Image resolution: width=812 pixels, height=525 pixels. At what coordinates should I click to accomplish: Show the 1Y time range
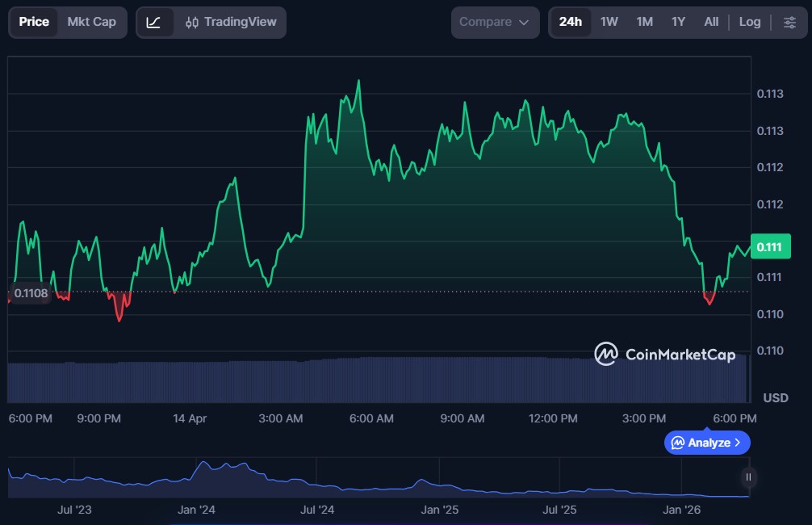coord(678,22)
